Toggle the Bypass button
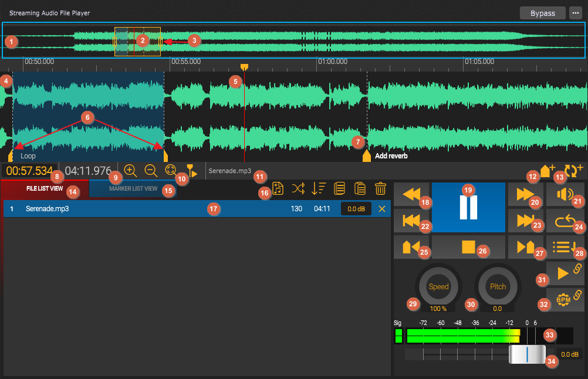The image size is (588, 379). [542, 12]
